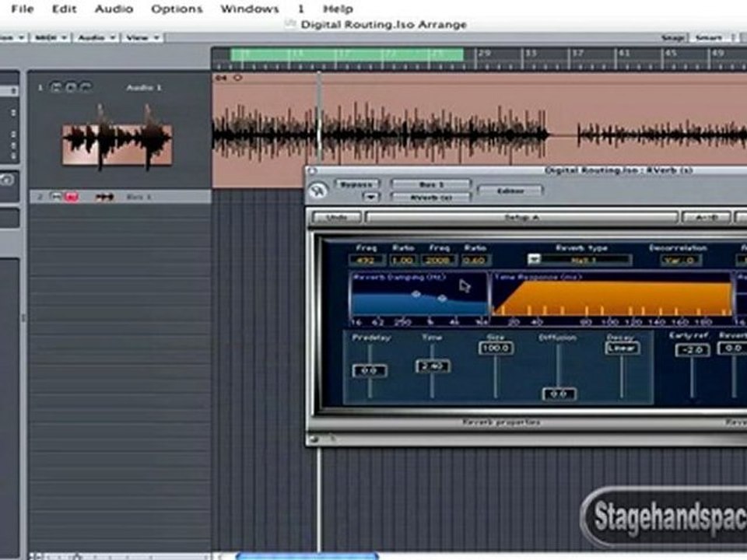This screenshot has height=560, width=747.
Task: Click the A->B copy button
Action: click(706, 218)
